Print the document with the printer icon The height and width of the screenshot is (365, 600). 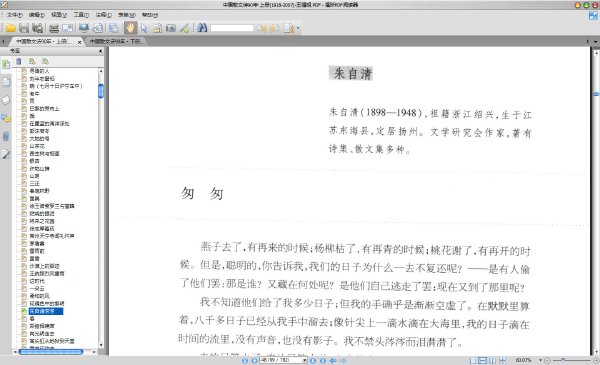54,28
